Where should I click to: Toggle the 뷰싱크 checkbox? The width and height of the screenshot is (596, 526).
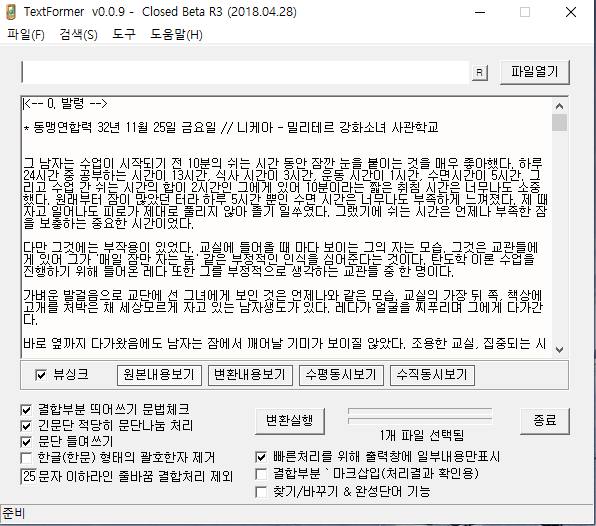click(41, 375)
